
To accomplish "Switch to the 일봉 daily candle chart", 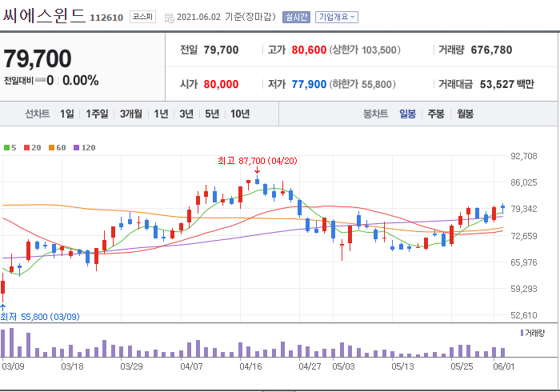I will [x=407, y=114].
